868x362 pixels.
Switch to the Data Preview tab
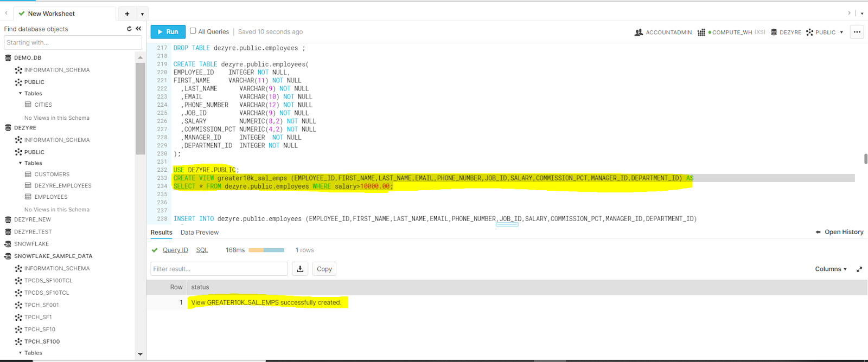(199, 232)
